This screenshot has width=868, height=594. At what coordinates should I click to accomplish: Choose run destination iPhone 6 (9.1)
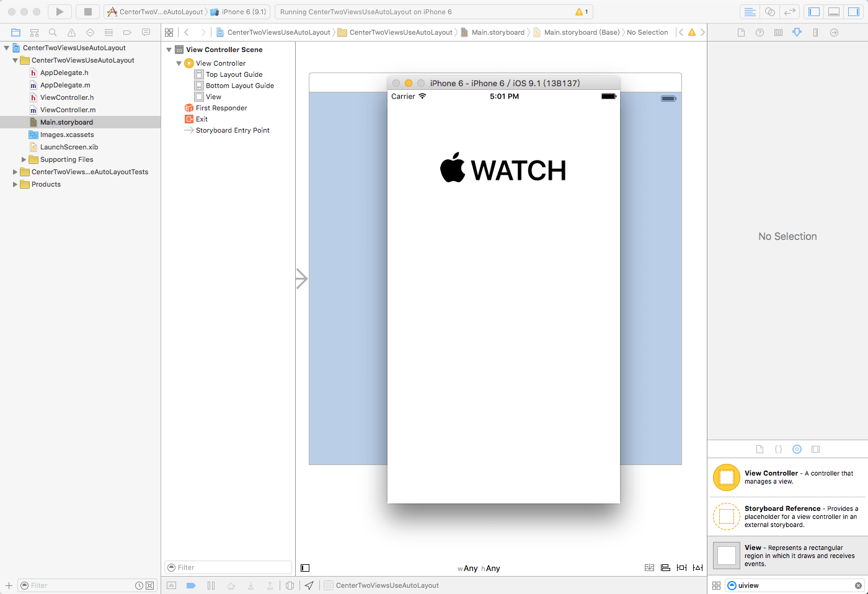[x=239, y=12]
